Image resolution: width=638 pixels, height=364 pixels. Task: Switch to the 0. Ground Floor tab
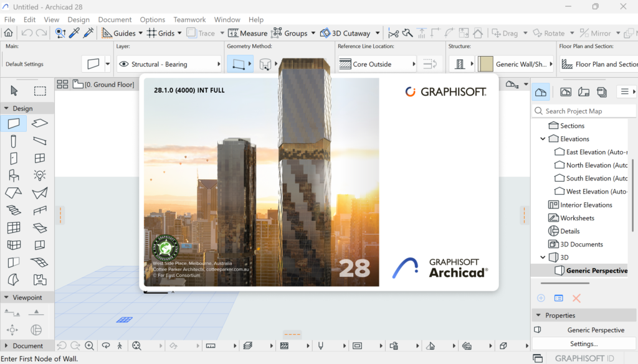104,85
